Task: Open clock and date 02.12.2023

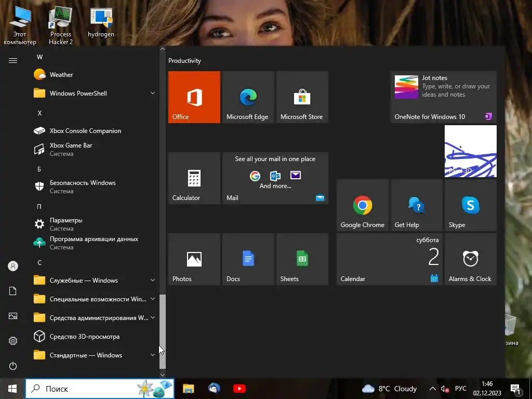Action: (x=487, y=389)
